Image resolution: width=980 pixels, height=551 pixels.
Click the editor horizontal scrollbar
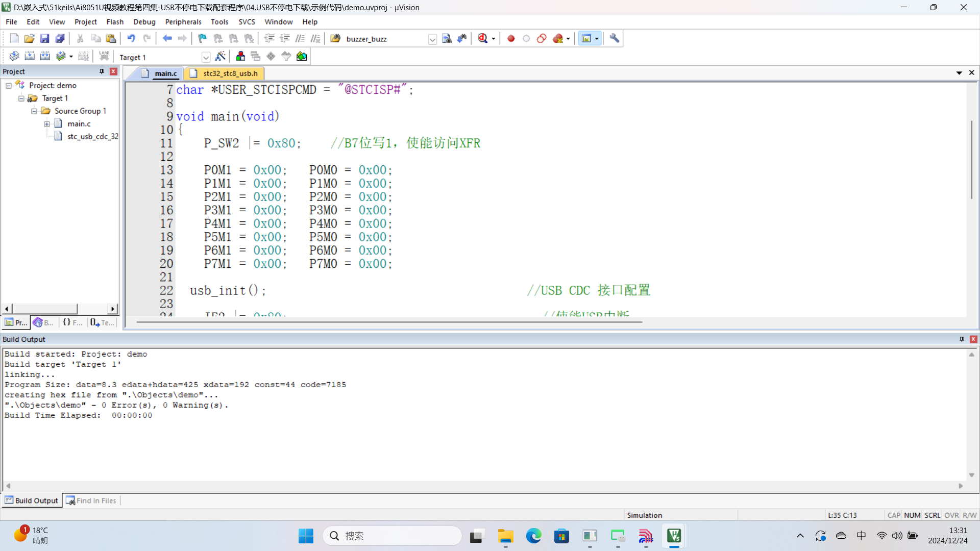(389, 322)
